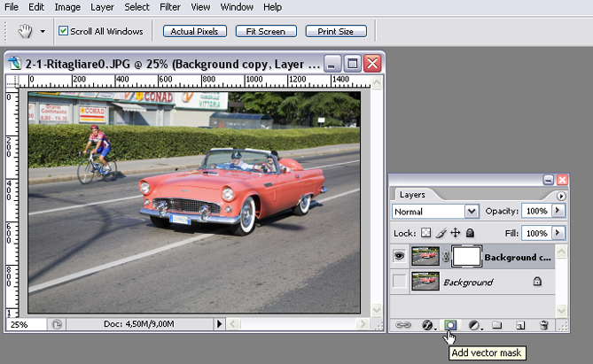Hide the Background copy layer
The height and width of the screenshot is (364, 593).
click(x=401, y=258)
